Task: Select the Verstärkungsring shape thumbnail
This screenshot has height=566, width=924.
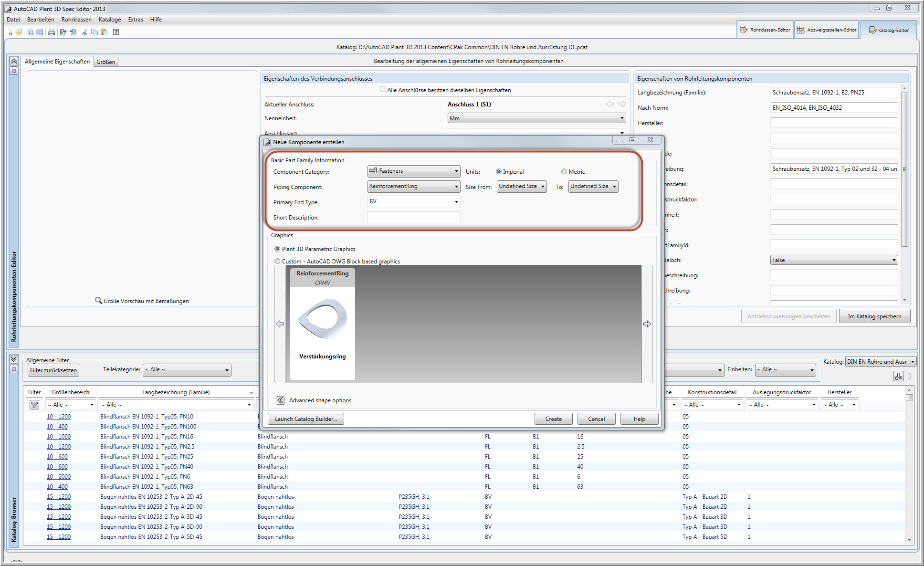Action: tap(323, 324)
